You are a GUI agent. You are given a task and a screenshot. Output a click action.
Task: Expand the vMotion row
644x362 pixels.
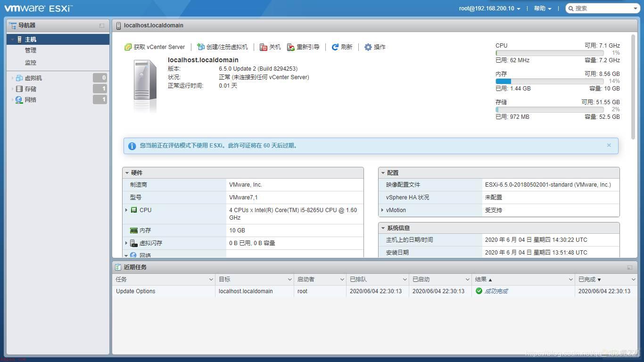[382, 210]
